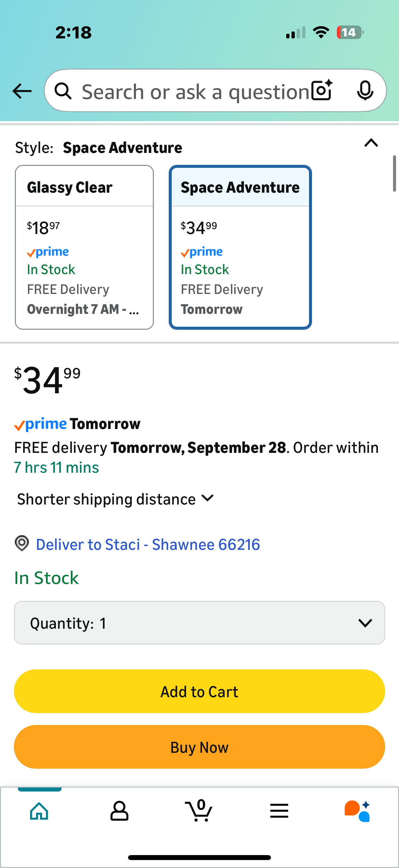399x868 pixels.
Task: Open account profile tab
Action: tap(119, 811)
